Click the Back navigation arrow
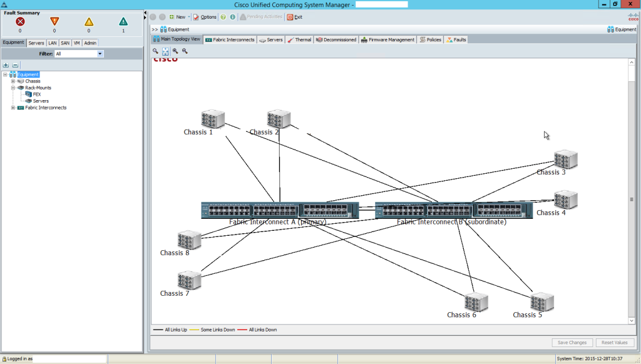 (x=153, y=17)
